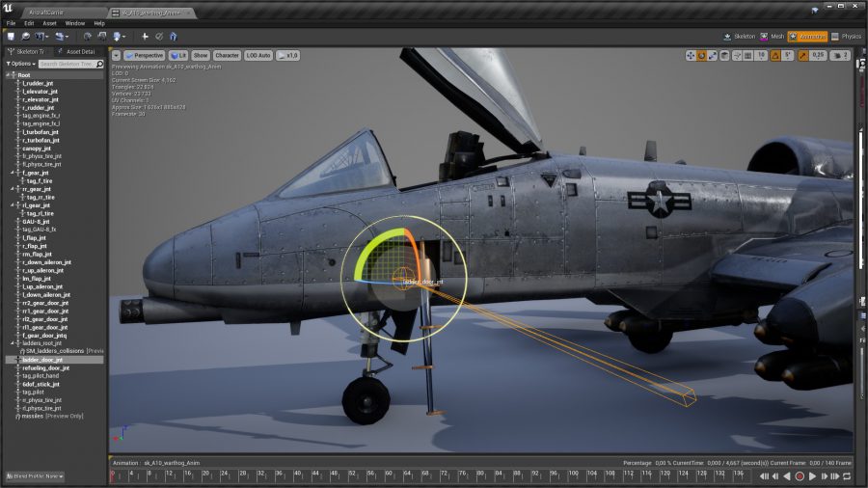Select the 6dof_stick_jnt bone
The width and height of the screenshot is (868, 488).
[41, 384]
